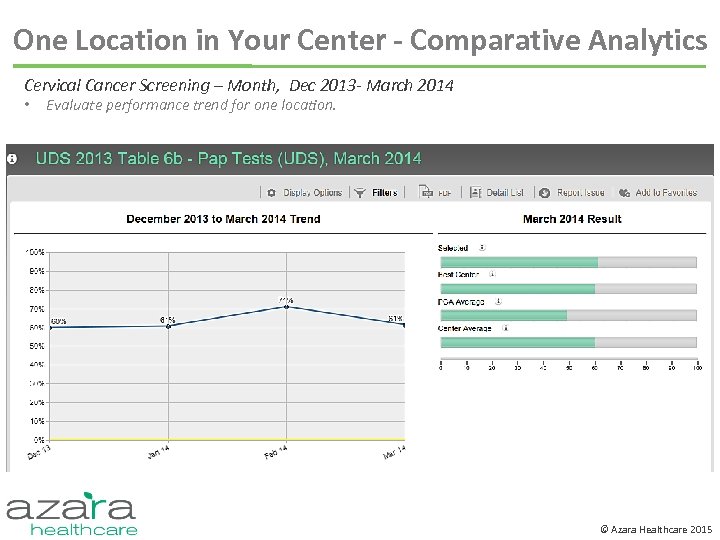This screenshot has width=720, height=540.
Task: Export report using the PDF icon
Action: pyautogui.click(x=426, y=192)
